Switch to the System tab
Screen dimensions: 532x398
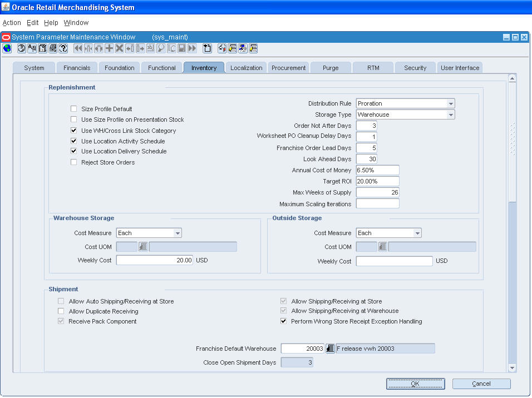[x=34, y=68]
